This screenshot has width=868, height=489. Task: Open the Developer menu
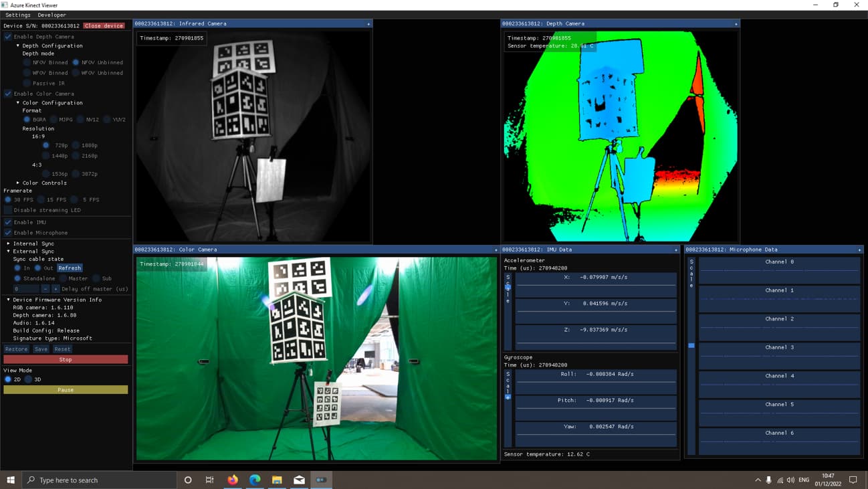(x=51, y=15)
